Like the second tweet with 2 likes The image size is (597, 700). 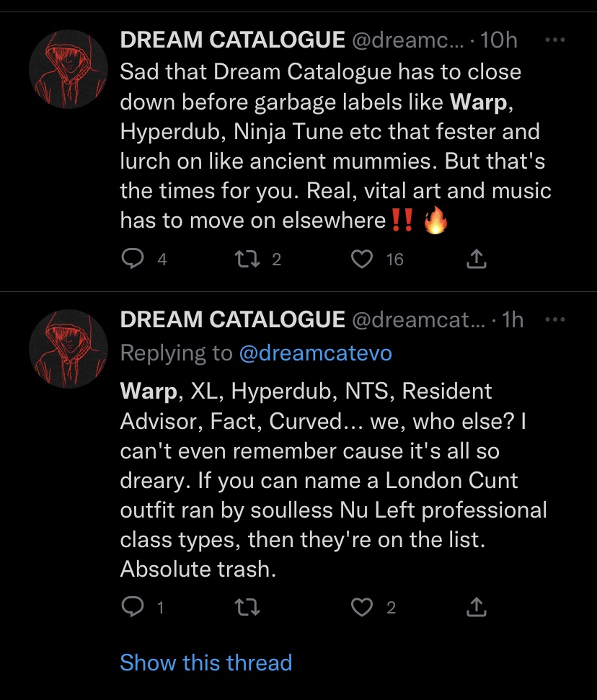click(361, 608)
